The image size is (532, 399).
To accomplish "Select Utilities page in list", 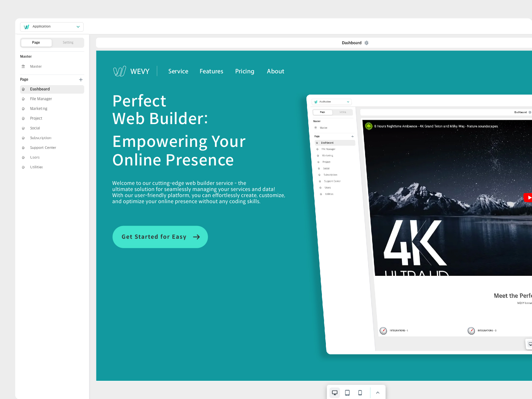I will [x=36, y=167].
